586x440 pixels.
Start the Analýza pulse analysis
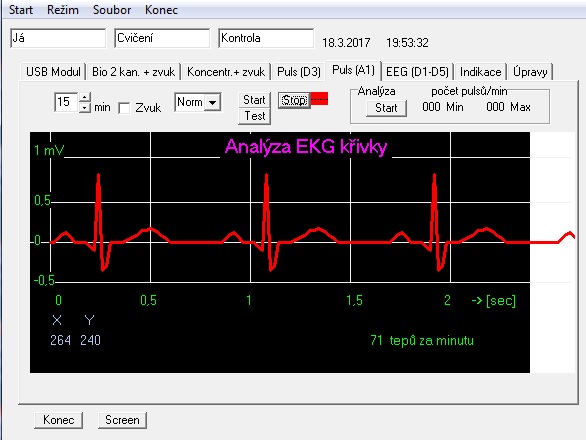pyautogui.click(x=386, y=108)
